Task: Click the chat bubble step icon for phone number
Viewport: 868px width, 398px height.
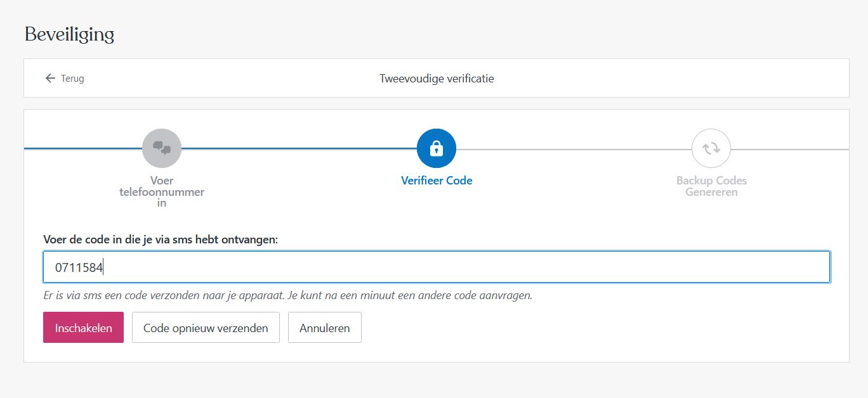Action: [162, 147]
